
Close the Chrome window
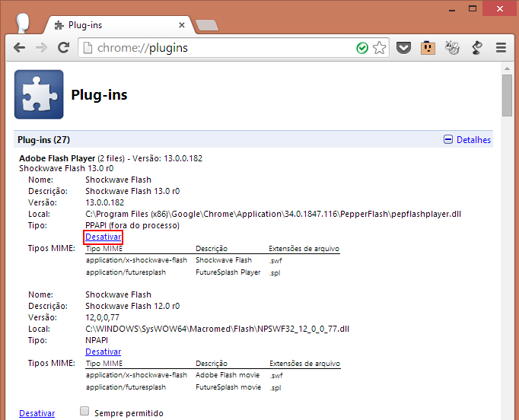point(500,8)
